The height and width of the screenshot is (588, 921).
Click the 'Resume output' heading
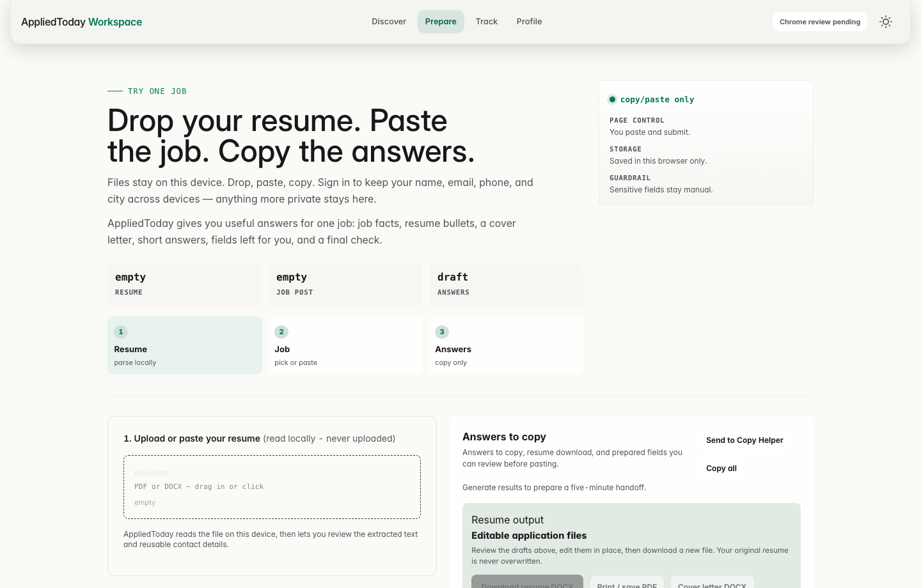[507, 520]
